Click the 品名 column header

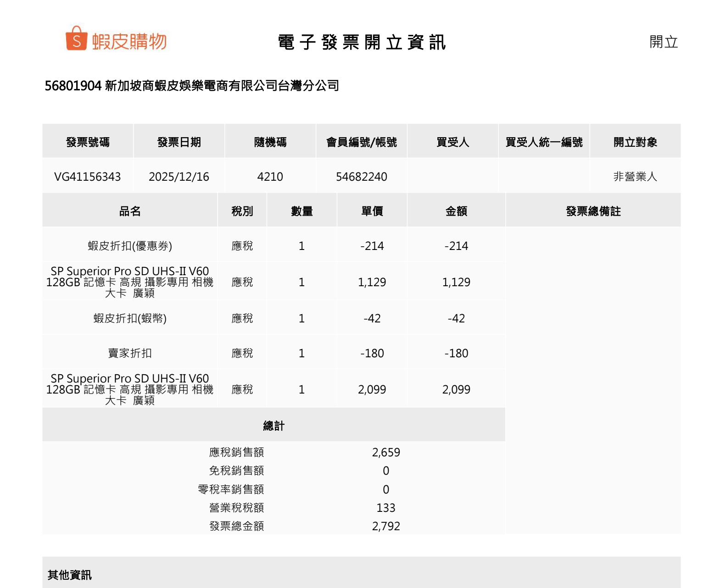click(x=130, y=211)
